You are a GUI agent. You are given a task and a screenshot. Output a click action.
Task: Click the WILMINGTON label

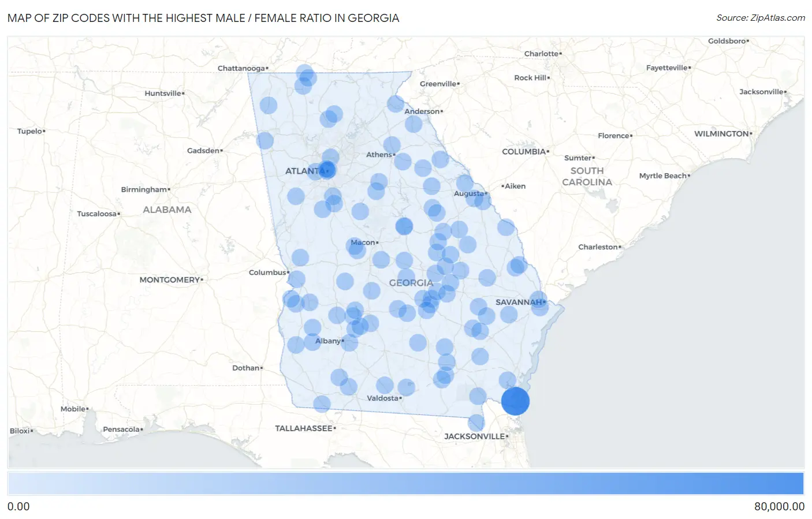pyautogui.click(x=721, y=134)
